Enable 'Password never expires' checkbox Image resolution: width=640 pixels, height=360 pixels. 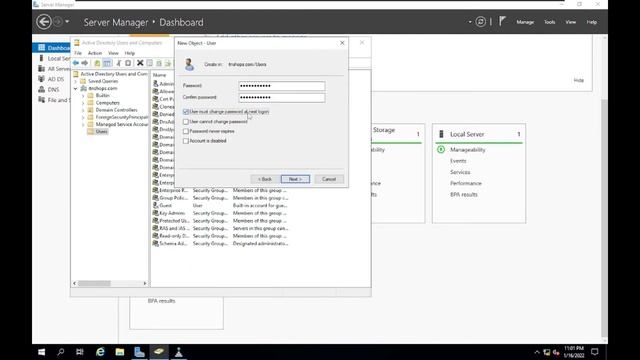(186, 131)
